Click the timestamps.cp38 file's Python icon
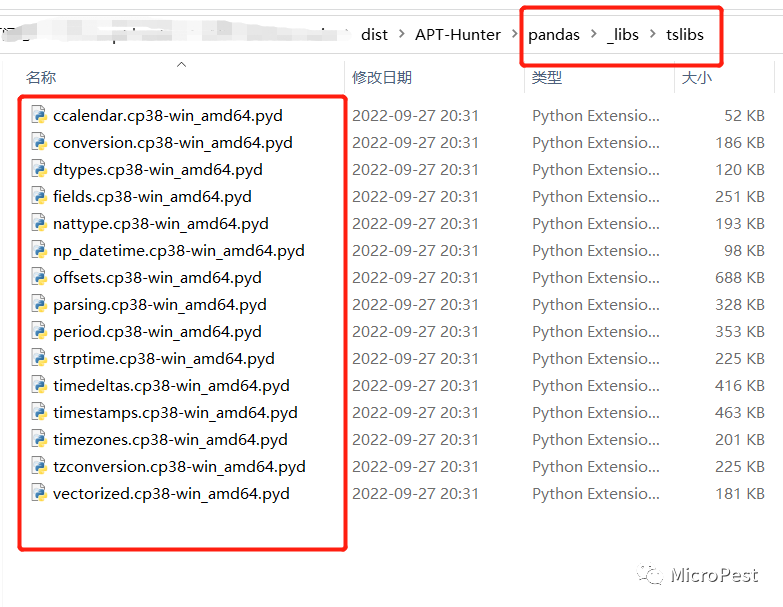783x607 pixels. click(39, 412)
